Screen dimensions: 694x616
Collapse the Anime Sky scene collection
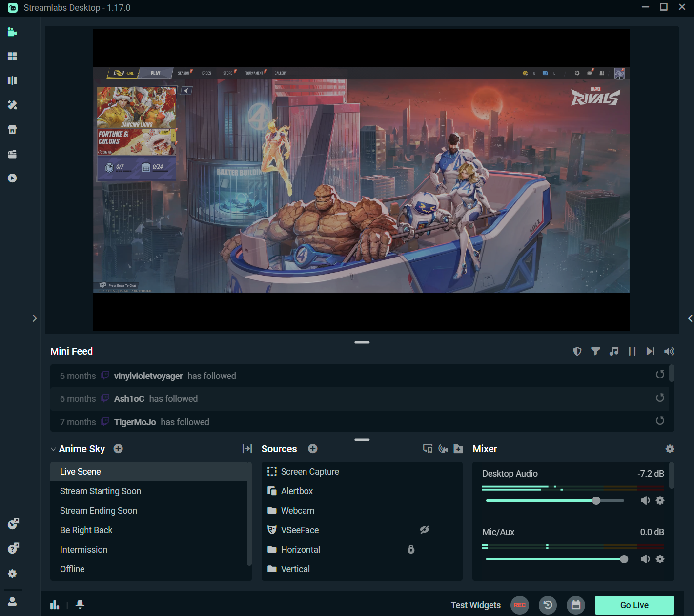53,449
